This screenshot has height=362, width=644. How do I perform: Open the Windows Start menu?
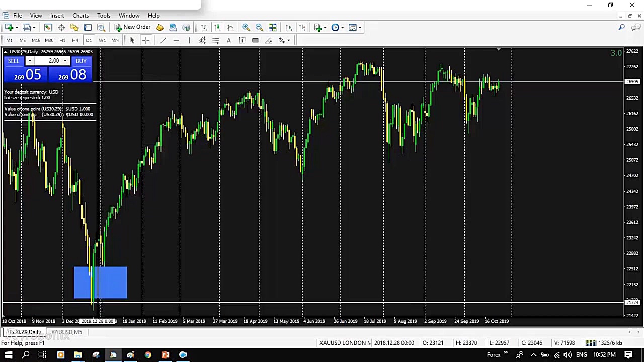click(x=9, y=355)
